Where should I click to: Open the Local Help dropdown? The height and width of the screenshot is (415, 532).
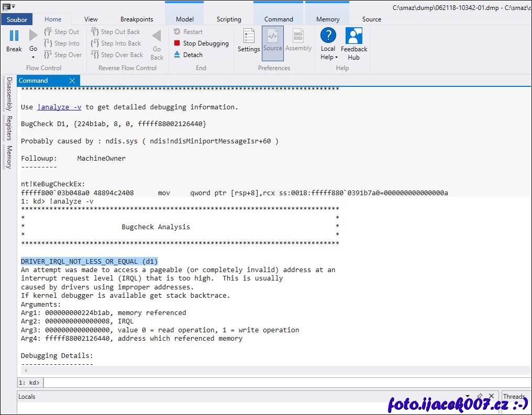329,57
